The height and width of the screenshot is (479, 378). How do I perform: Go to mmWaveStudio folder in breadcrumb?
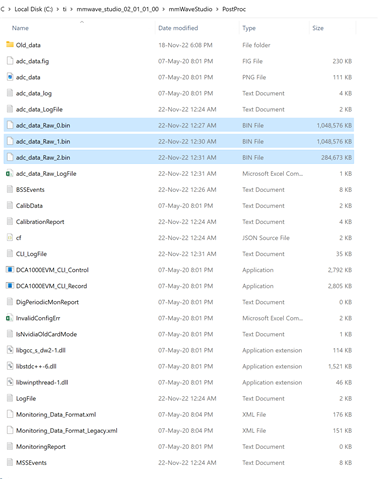pyautogui.click(x=190, y=9)
